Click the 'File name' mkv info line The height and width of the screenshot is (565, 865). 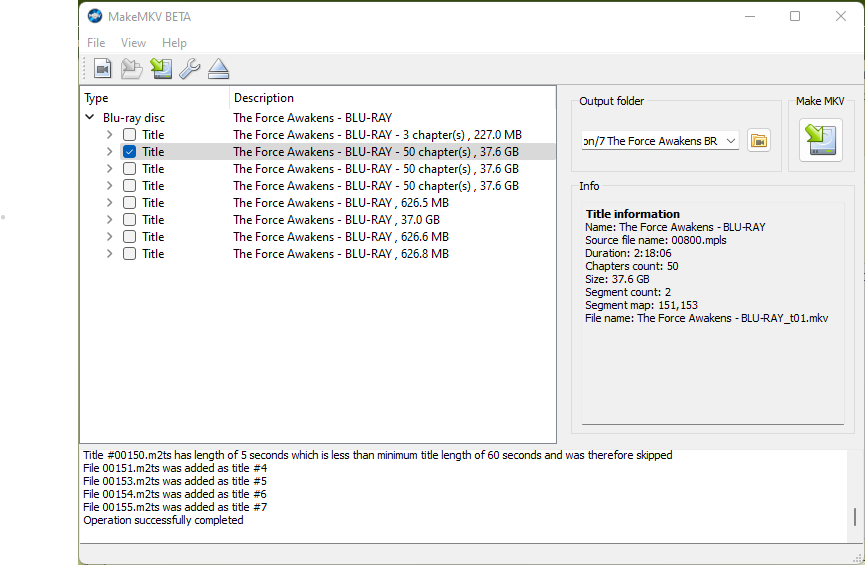click(706, 318)
